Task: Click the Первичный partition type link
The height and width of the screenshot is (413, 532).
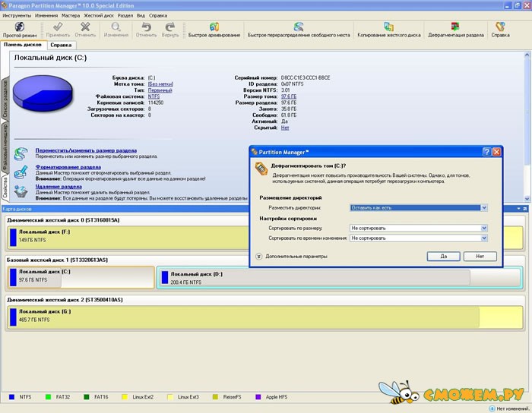Action: click(x=160, y=90)
